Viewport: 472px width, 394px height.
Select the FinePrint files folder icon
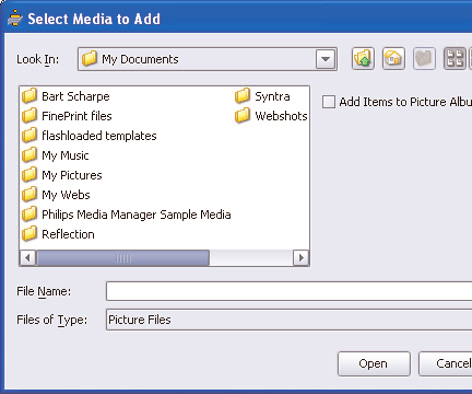[30, 116]
